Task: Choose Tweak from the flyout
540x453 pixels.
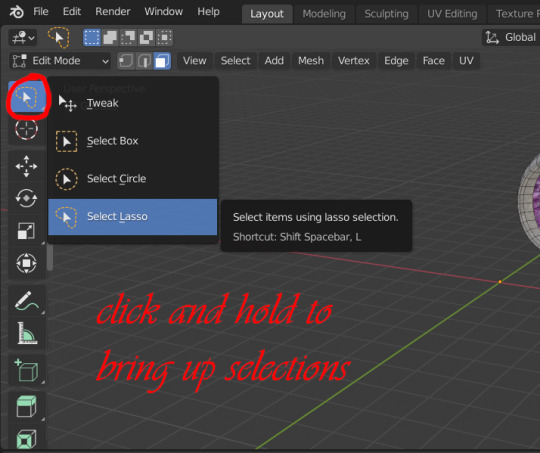Action: (x=133, y=103)
